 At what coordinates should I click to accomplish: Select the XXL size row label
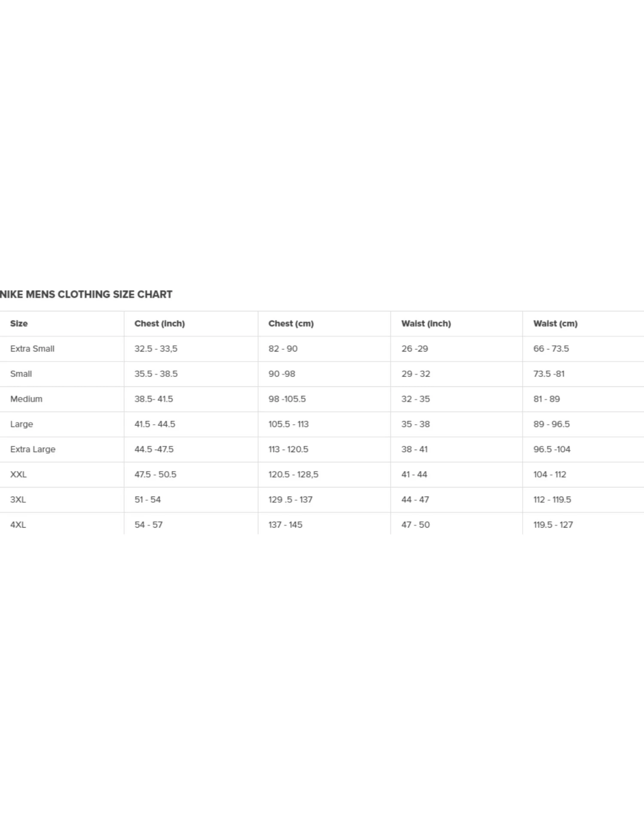point(18,474)
